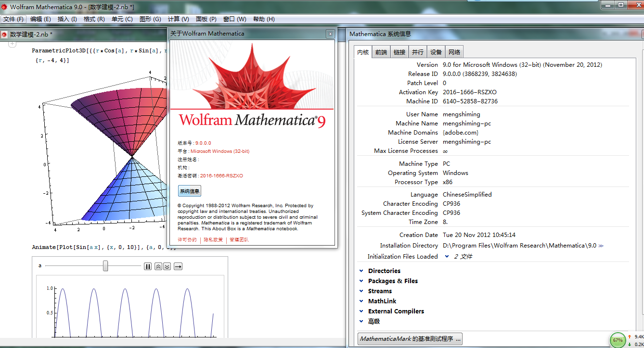Click the slower double-down arrow animation button

(x=167, y=266)
